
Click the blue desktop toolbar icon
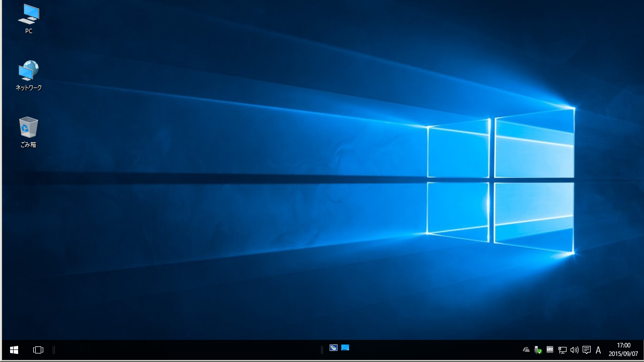tap(345, 347)
